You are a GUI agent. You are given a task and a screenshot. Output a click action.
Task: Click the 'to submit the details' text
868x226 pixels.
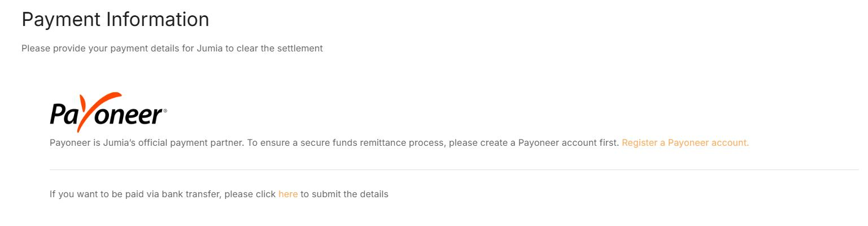(x=344, y=194)
